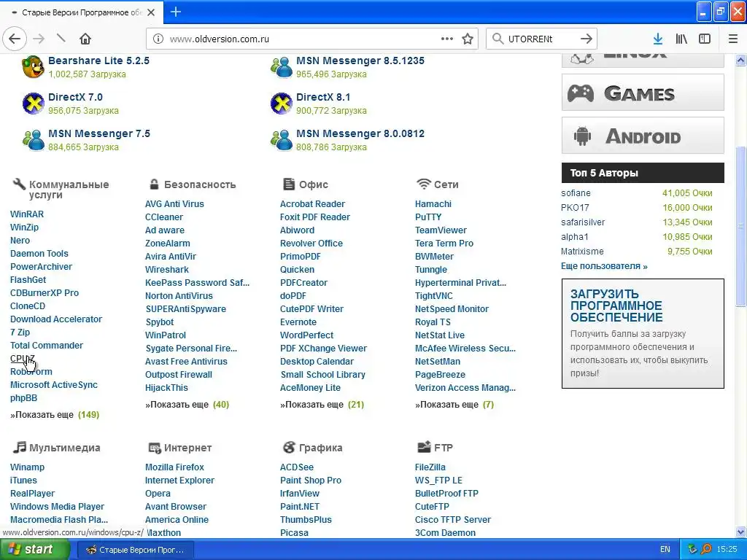Show more Офис items (21)
The height and width of the screenshot is (560, 747).
322,404
